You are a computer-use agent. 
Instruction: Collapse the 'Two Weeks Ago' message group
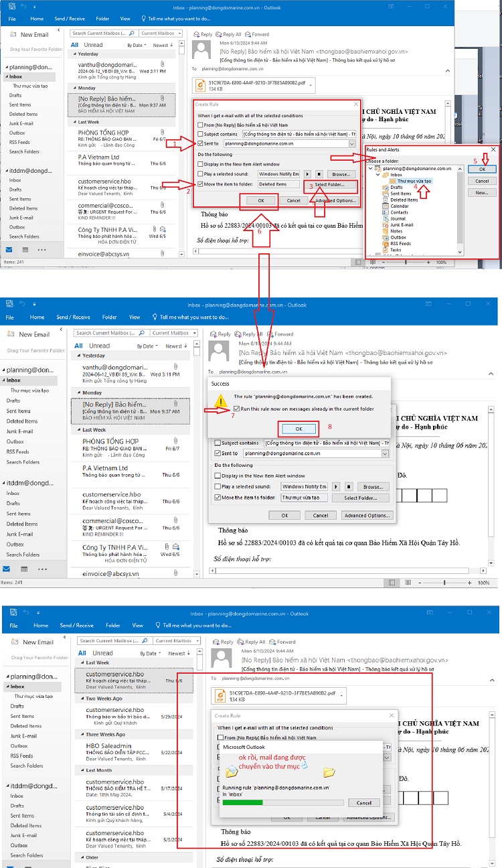click(x=82, y=699)
